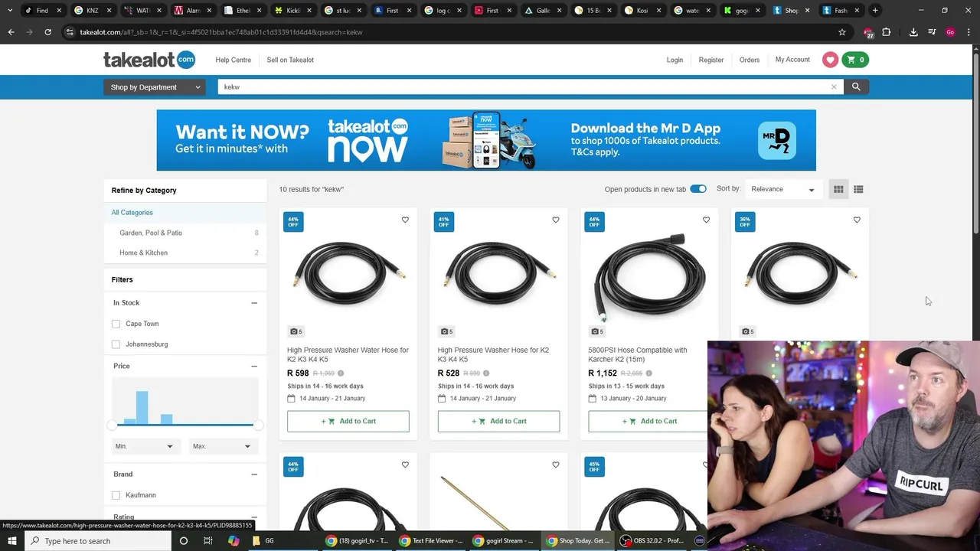Open Chrome downloads icon
The height and width of the screenshot is (551, 980).
tap(913, 32)
